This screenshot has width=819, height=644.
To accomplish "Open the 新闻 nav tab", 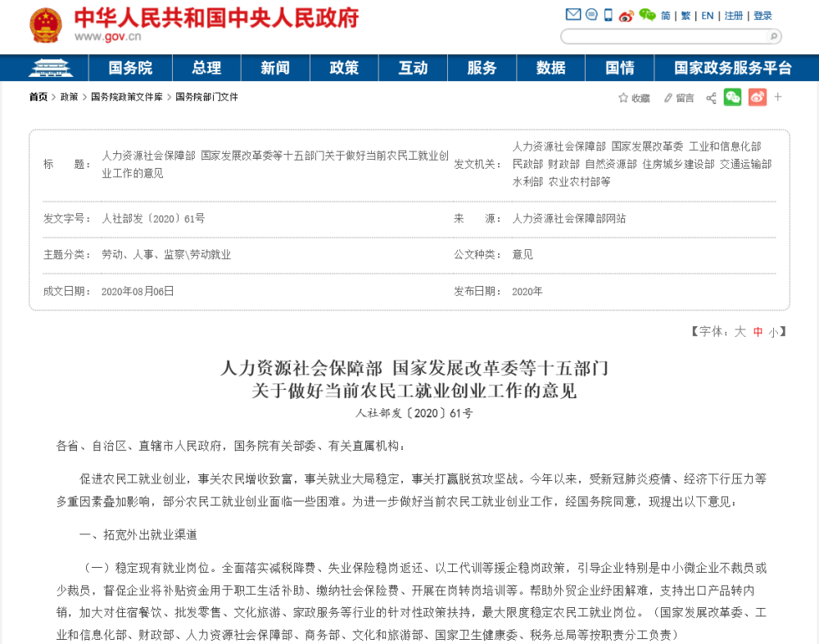I will click(x=275, y=67).
